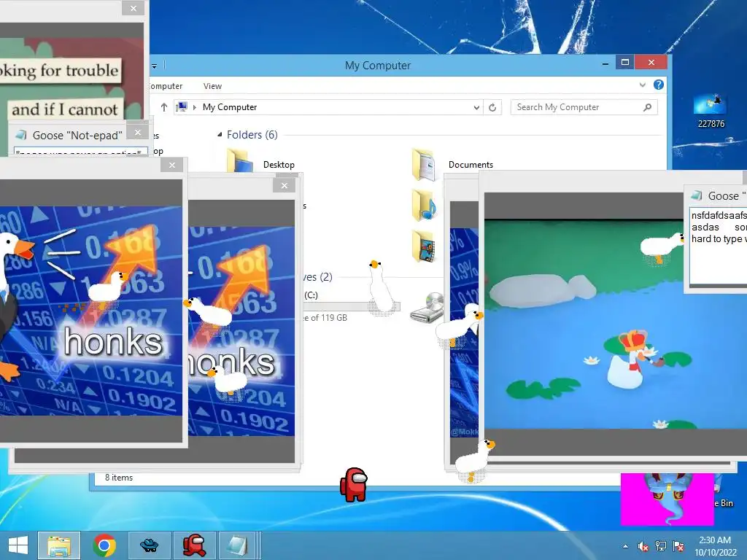Launch Google Chrome from the taskbar

coord(104,545)
